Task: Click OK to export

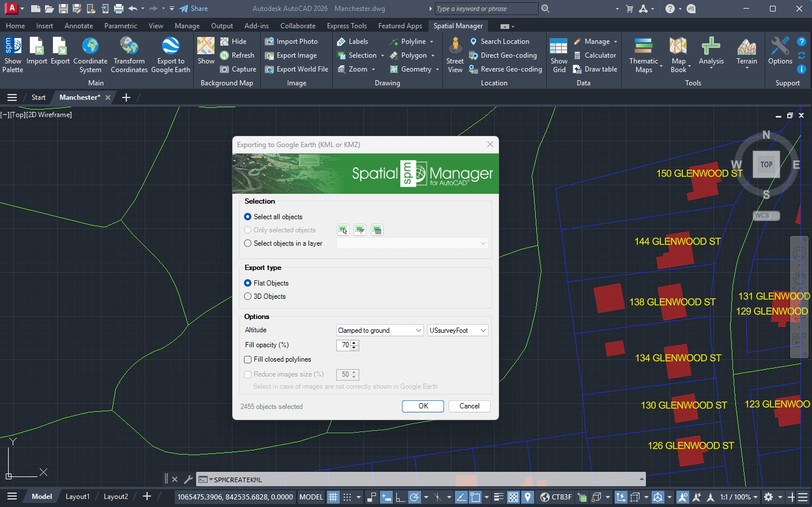Action: (423, 406)
